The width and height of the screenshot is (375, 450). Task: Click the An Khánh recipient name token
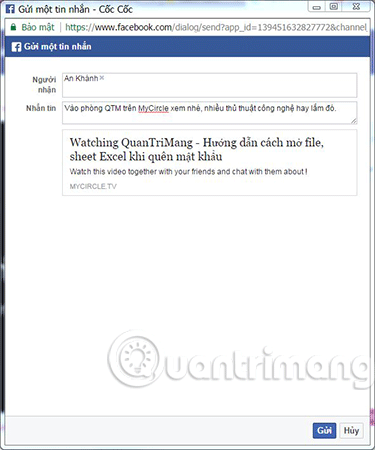pyautogui.click(x=81, y=78)
